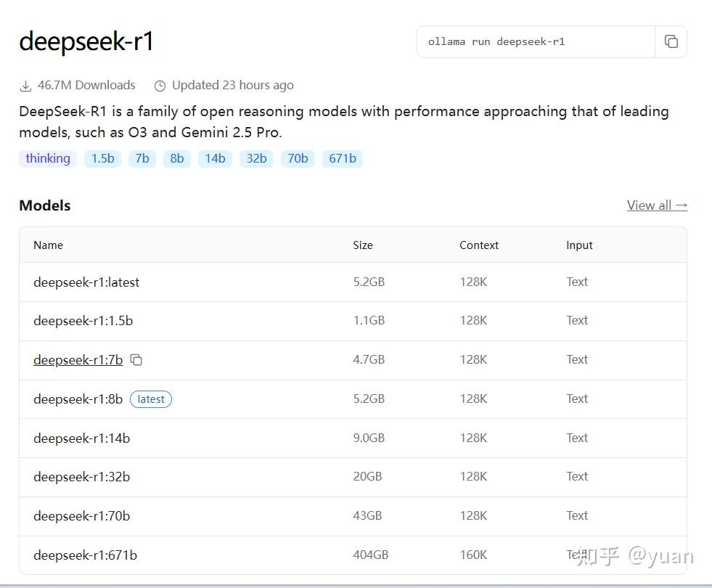Screen dimensions: 712x588
Task: Open the deepseek-r1:14b model page
Action: 81,438
